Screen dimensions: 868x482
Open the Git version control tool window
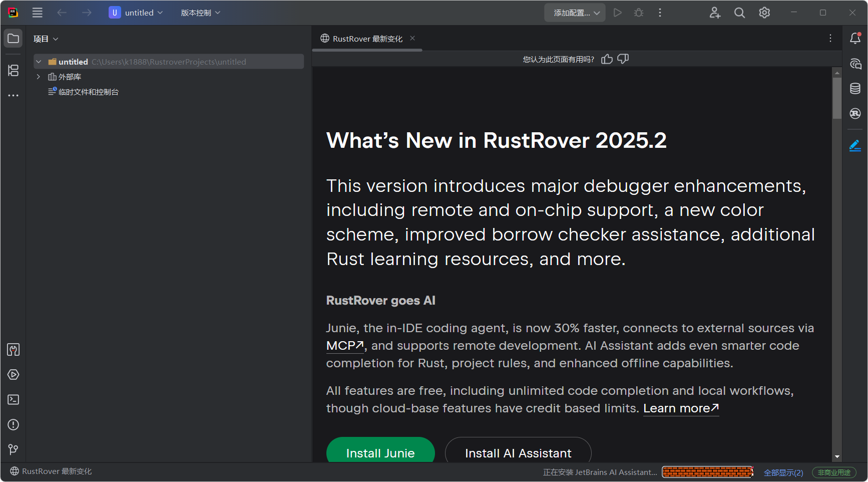tap(14, 449)
